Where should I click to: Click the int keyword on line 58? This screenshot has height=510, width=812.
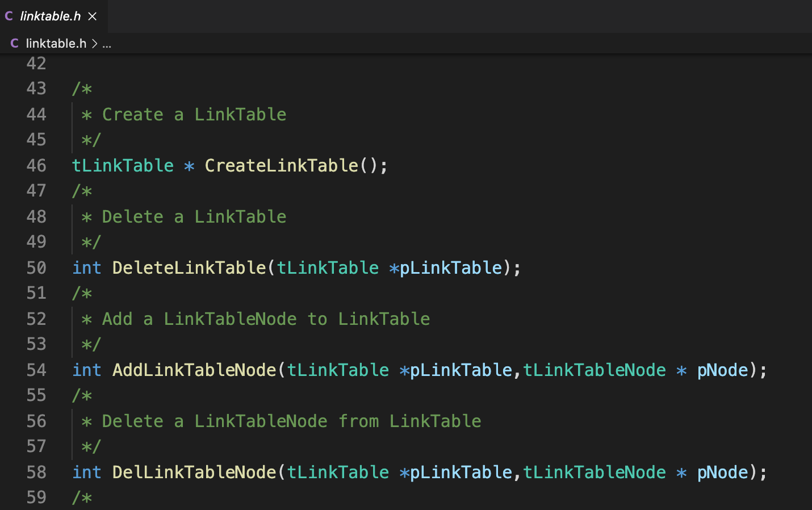pyautogui.click(x=87, y=472)
